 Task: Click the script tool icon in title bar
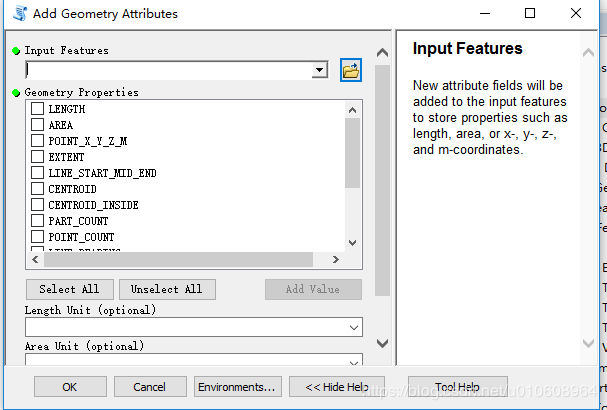pyautogui.click(x=20, y=13)
